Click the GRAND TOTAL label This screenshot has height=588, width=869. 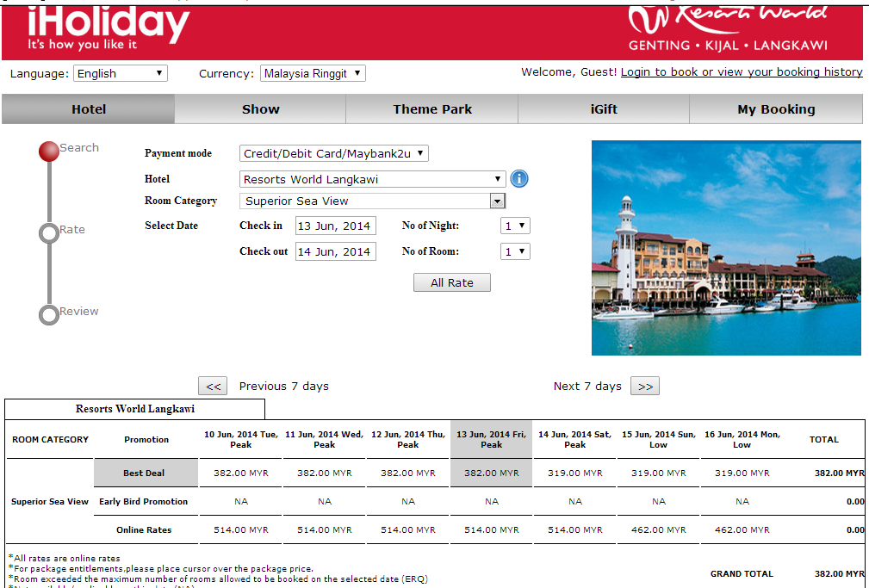coord(742,573)
